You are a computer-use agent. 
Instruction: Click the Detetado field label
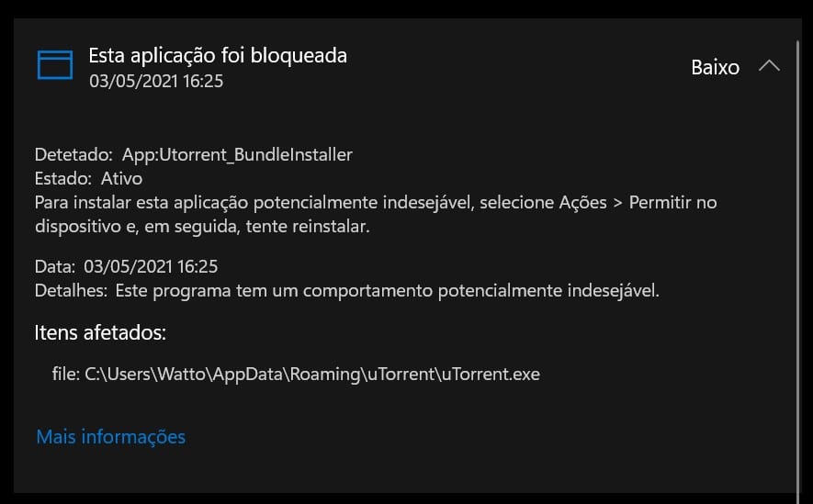[x=73, y=154]
